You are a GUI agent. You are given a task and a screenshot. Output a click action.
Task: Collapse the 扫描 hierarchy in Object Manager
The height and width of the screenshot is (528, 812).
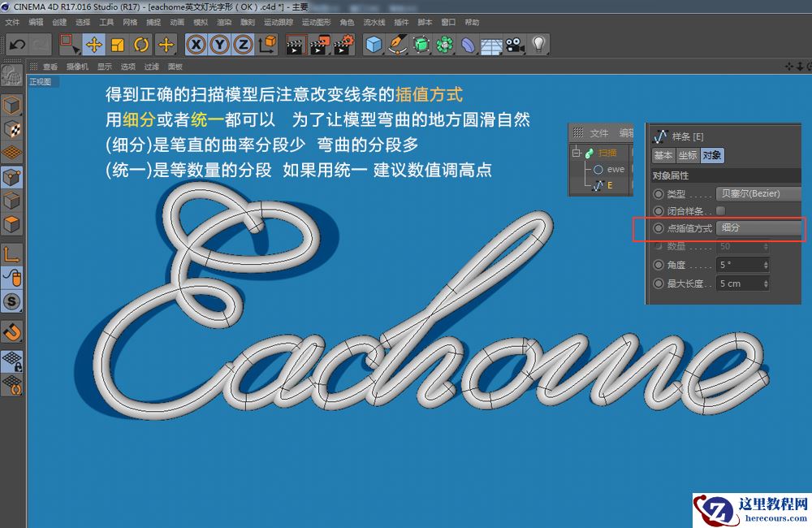click(x=577, y=152)
